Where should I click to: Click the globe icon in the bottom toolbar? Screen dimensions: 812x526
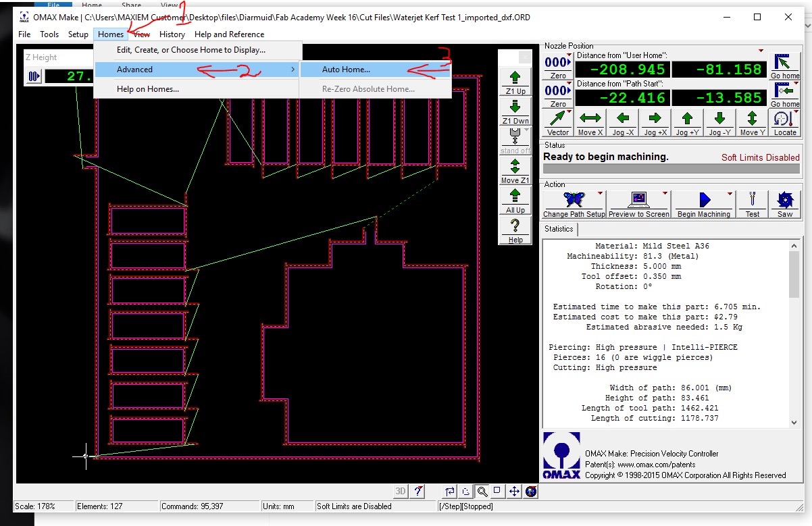pos(531,491)
